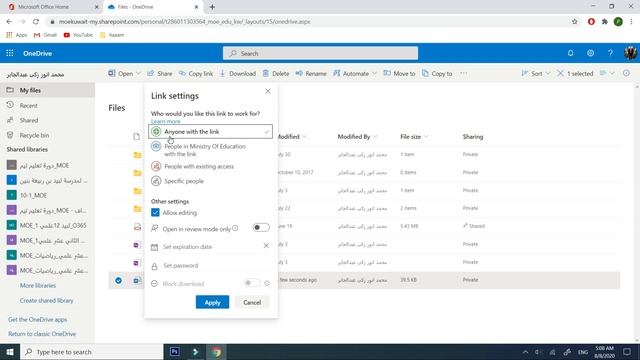Open the view options dropdown
The height and width of the screenshot is (360, 640).
[607, 73]
